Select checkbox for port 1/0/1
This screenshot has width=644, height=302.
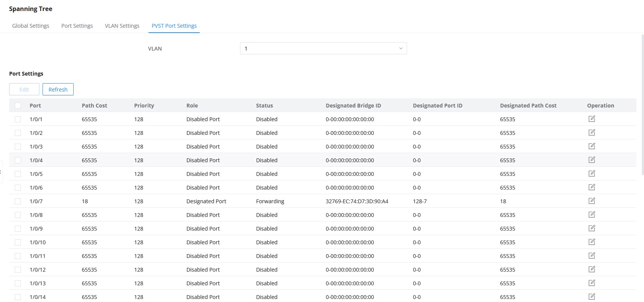tap(18, 119)
